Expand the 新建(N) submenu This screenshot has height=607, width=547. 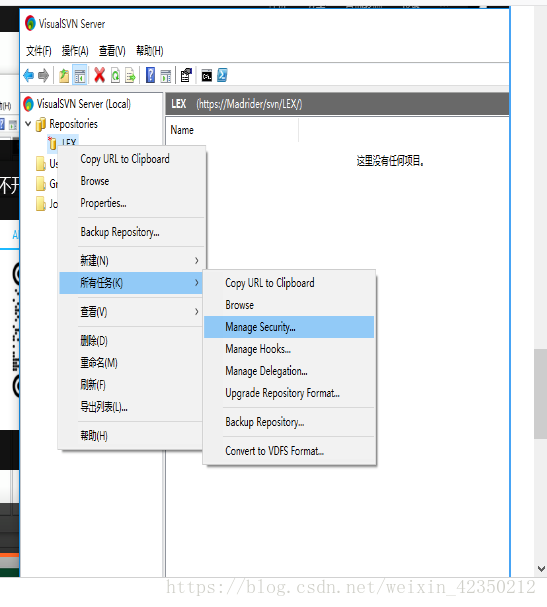tap(132, 261)
